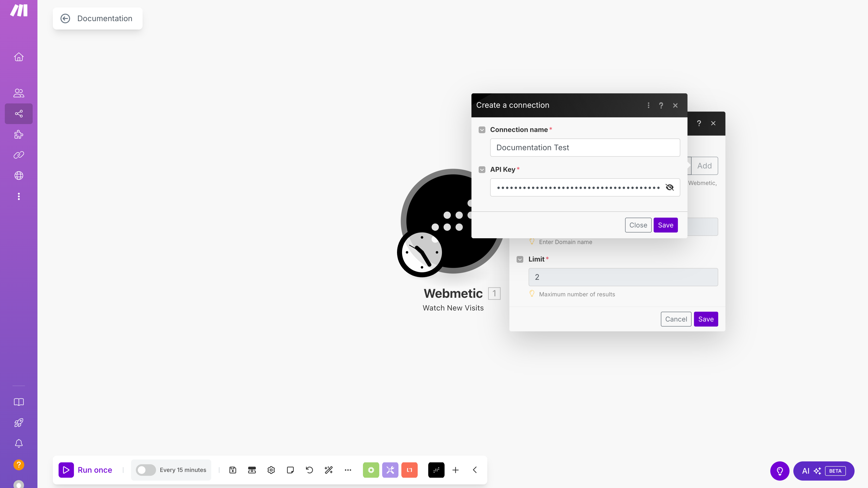
Task: Open the three-dots More toolbar menu
Action: coord(348,470)
